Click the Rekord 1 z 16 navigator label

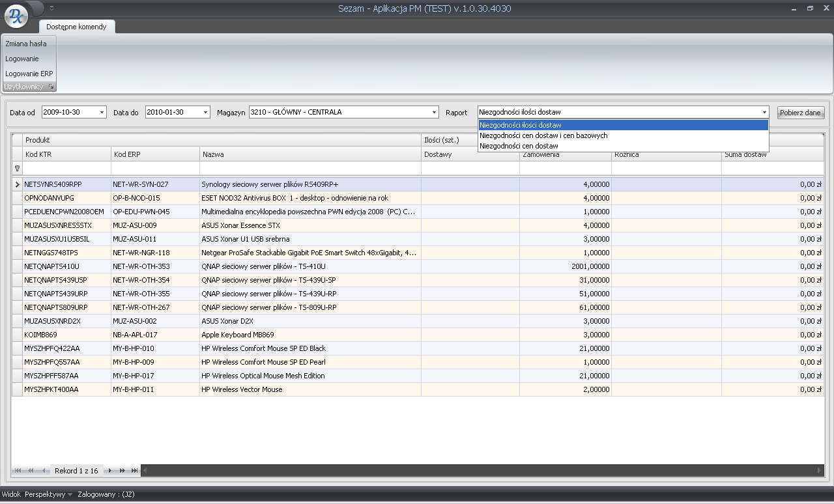coord(76,470)
